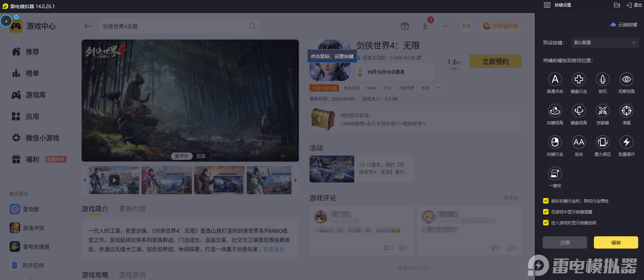This screenshot has width=644, height=280.
Task: Click the search box containing 剑侠世界4无限
Action: coord(179,26)
